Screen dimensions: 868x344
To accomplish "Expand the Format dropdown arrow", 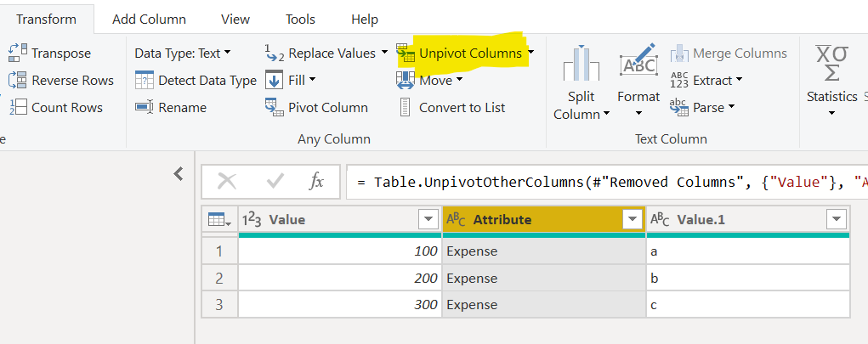I will 638,113.
